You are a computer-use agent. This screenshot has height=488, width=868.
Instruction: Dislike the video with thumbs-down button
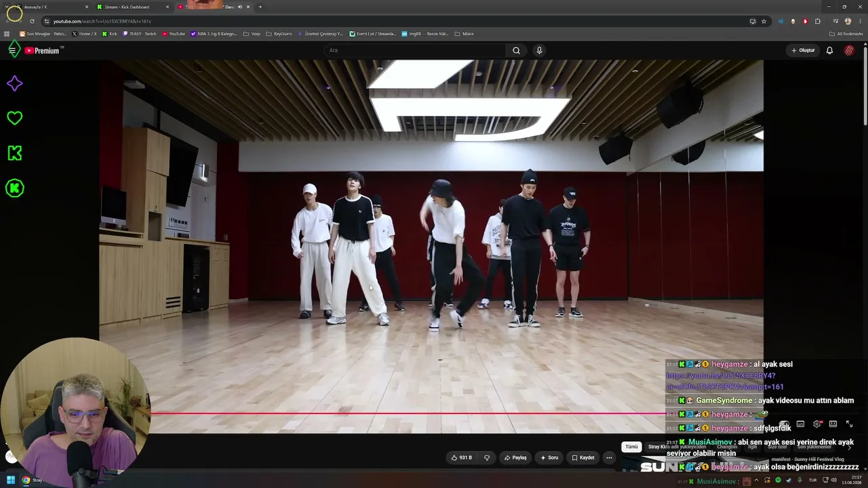click(x=486, y=457)
